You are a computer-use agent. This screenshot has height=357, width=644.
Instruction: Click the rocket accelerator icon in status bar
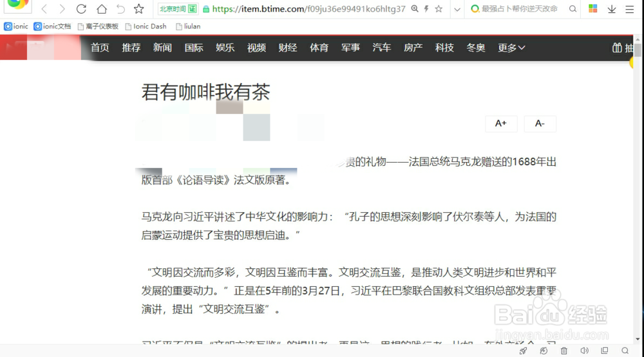pyautogui.click(x=523, y=351)
